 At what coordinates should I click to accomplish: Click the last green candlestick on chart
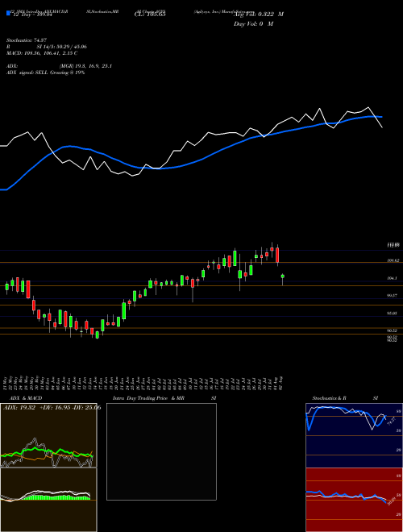pos(283,276)
